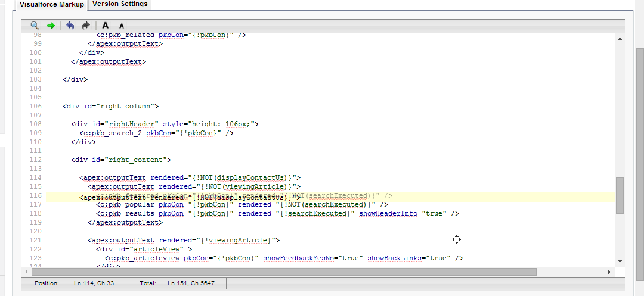Open the search magnifier tool
The height and width of the screenshot is (296, 644).
35,26
